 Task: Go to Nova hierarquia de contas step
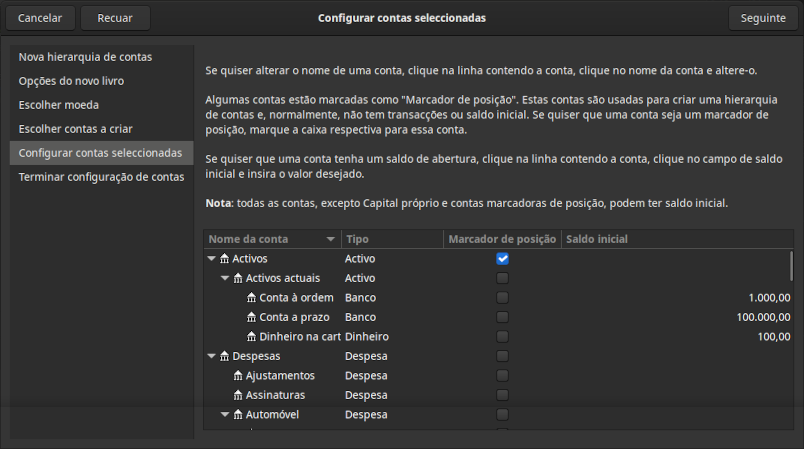click(x=102, y=57)
